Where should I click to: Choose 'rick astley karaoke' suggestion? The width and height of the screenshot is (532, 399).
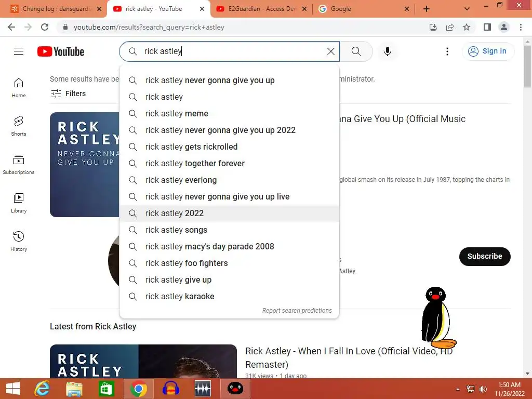(x=229, y=297)
